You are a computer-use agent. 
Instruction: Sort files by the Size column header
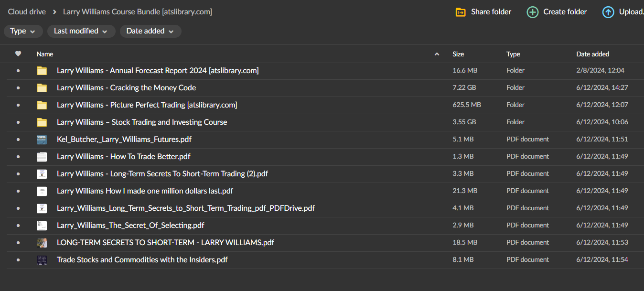tap(458, 54)
